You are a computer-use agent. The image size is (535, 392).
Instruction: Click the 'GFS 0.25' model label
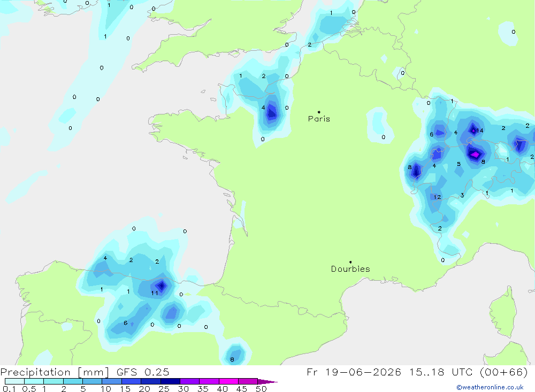tap(143, 372)
